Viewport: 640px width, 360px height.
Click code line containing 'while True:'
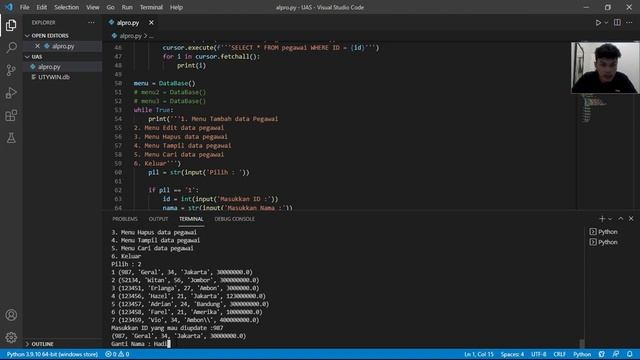tap(153, 110)
